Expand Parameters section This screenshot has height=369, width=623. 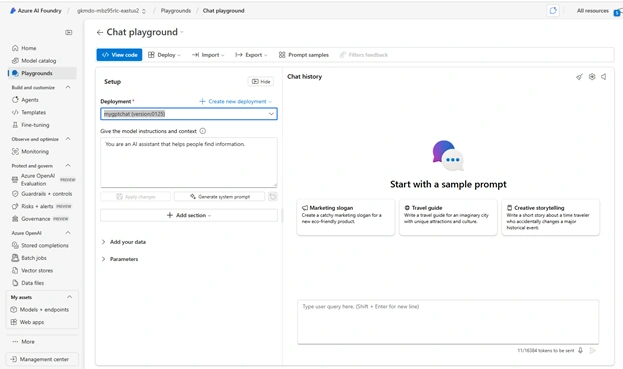click(120, 259)
